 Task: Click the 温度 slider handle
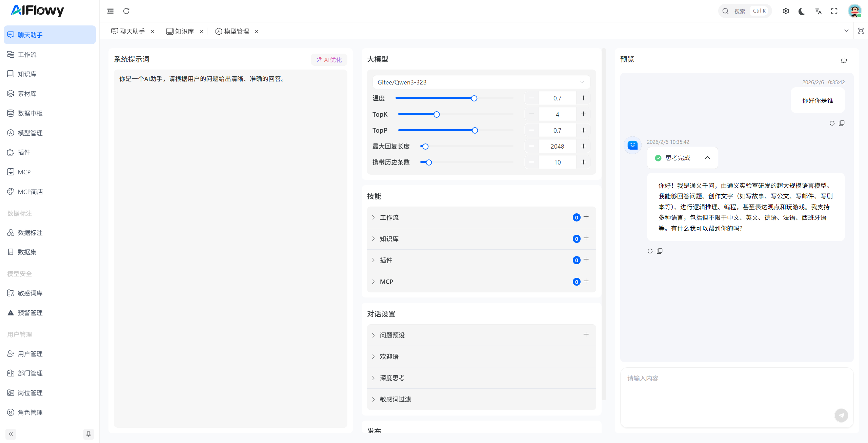(x=474, y=98)
